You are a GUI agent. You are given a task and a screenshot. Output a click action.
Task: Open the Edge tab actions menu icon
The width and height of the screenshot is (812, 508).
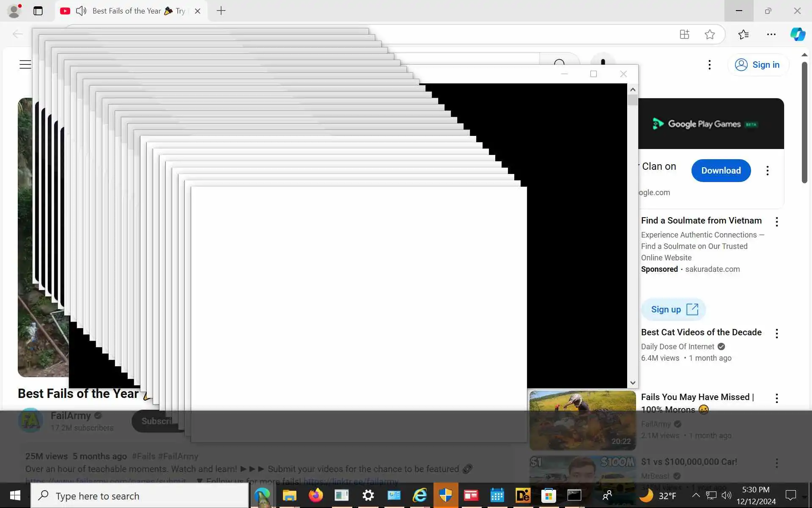(38, 11)
